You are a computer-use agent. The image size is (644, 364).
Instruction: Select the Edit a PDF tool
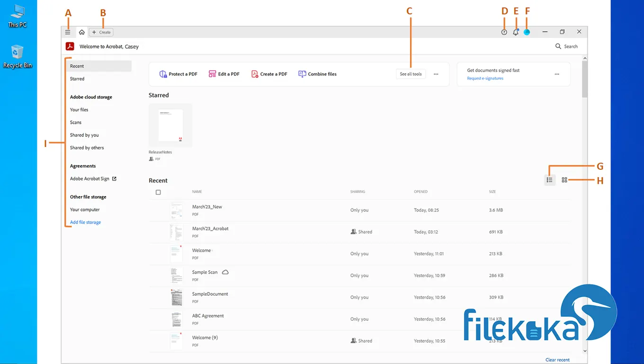[224, 74]
